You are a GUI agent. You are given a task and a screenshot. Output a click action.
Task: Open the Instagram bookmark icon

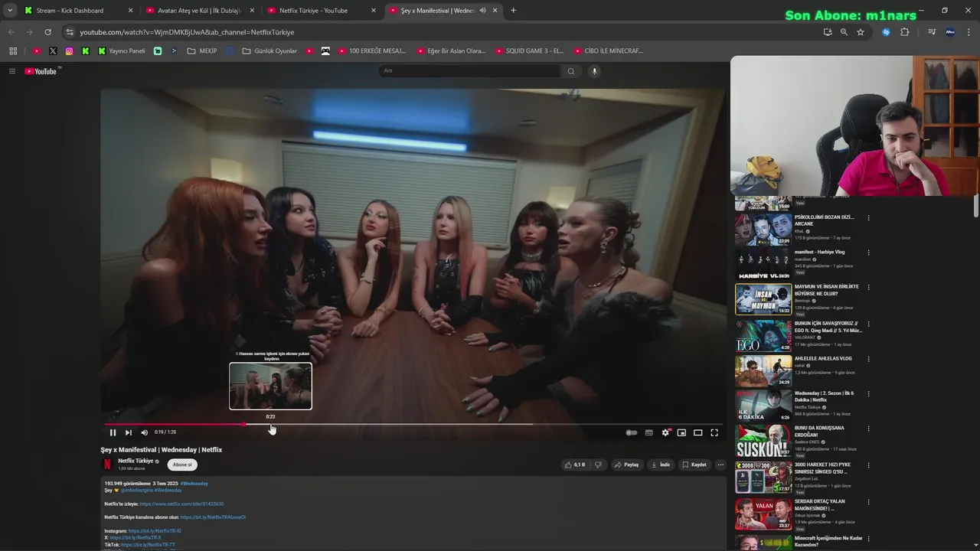(x=69, y=51)
